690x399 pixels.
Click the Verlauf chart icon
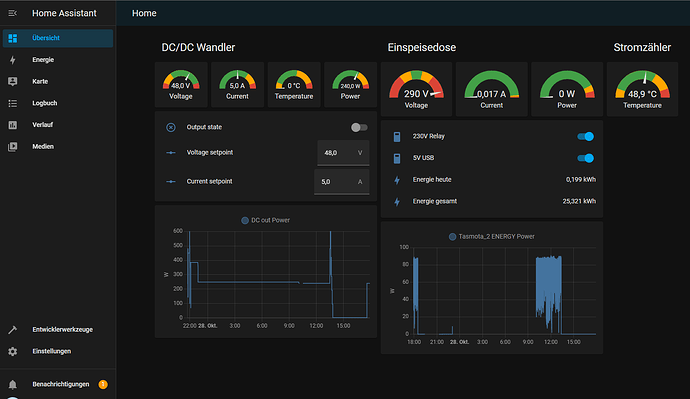point(13,125)
